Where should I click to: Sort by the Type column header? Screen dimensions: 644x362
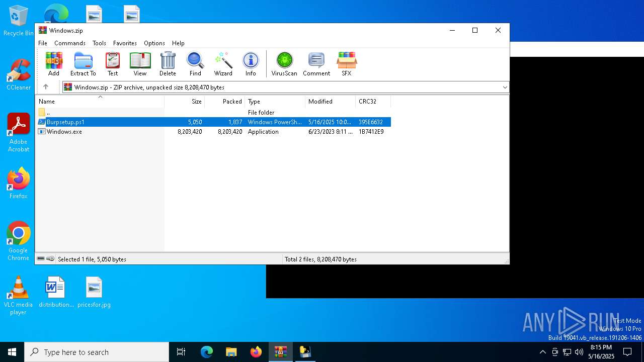click(275, 102)
